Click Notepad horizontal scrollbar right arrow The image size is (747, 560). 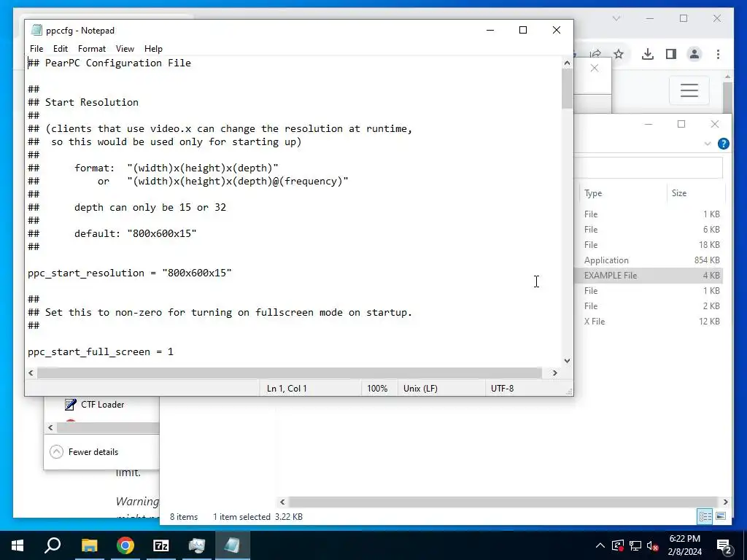(x=555, y=373)
